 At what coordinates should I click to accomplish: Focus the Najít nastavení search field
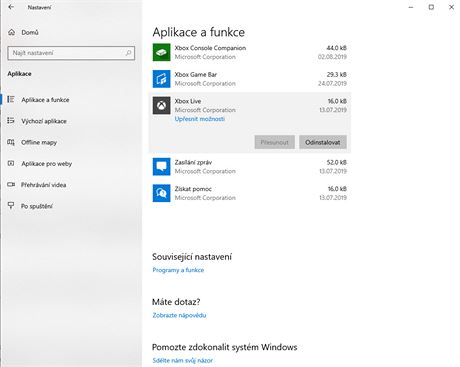click(71, 53)
